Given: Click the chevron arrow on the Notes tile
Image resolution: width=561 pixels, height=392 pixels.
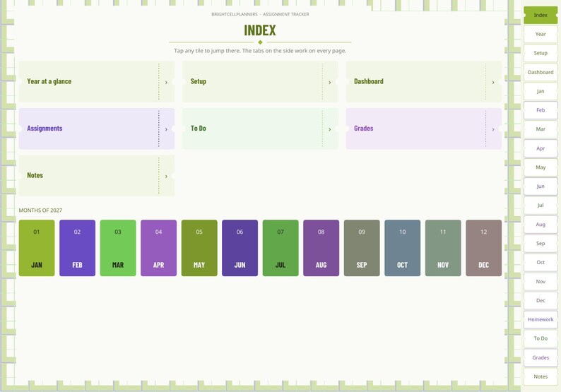Looking at the screenshot, I should 166,177.
